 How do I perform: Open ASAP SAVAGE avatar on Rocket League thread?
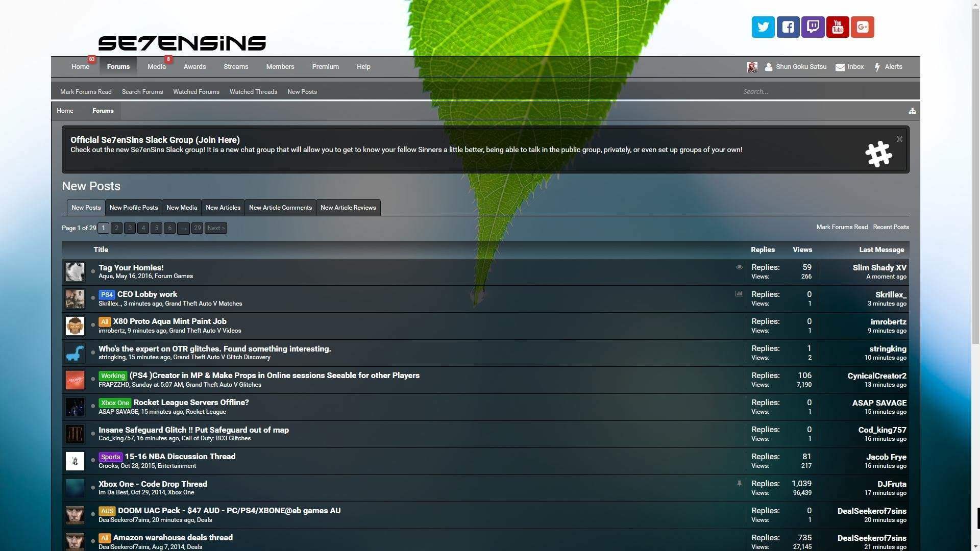[x=75, y=407]
